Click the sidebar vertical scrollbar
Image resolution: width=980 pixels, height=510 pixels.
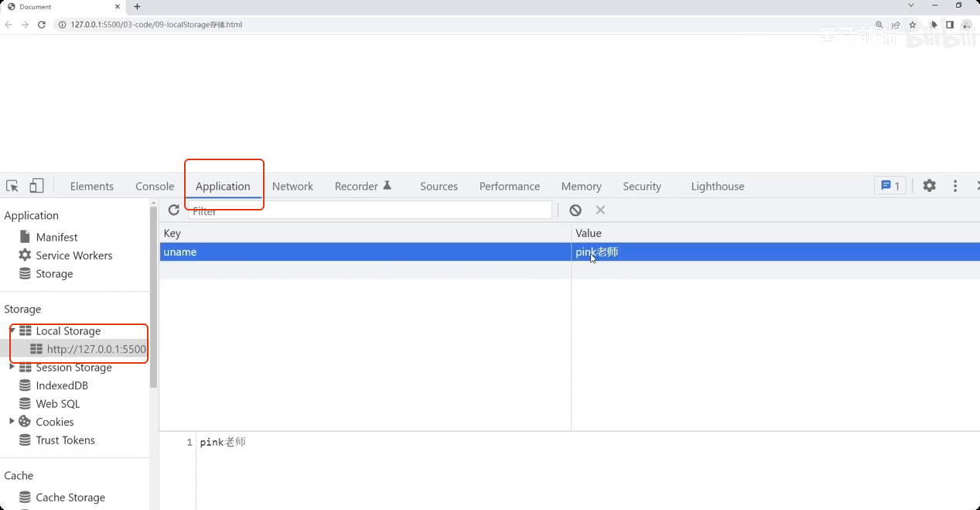point(154,297)
